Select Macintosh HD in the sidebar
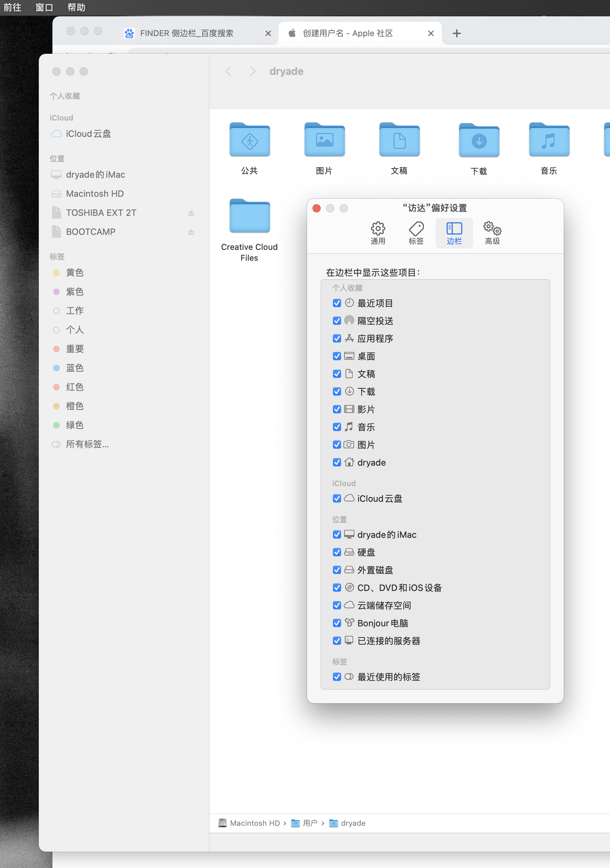610x868 pixels. pos(95,194)
